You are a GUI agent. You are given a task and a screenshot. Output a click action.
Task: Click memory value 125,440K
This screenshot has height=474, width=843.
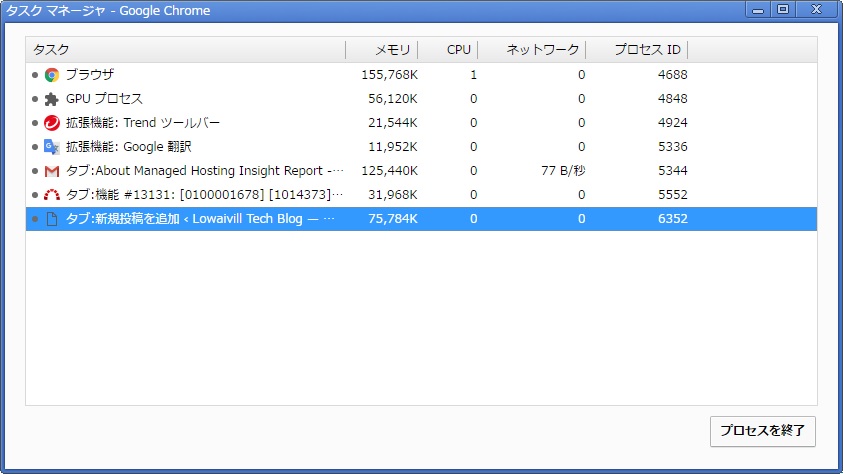[x=389, y=171]
